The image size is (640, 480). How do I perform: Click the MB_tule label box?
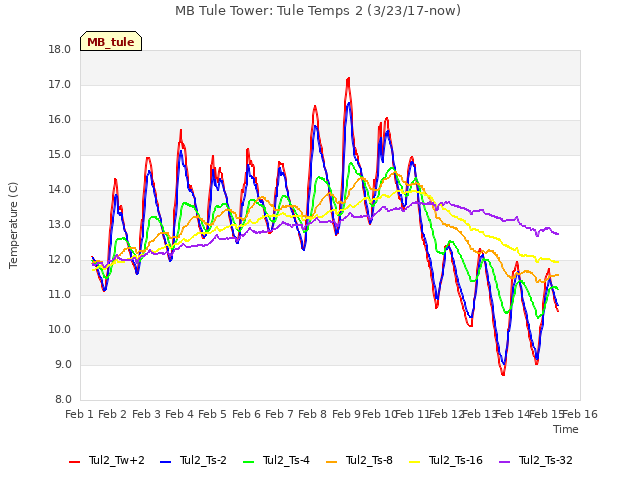click(x=111, y=41)
